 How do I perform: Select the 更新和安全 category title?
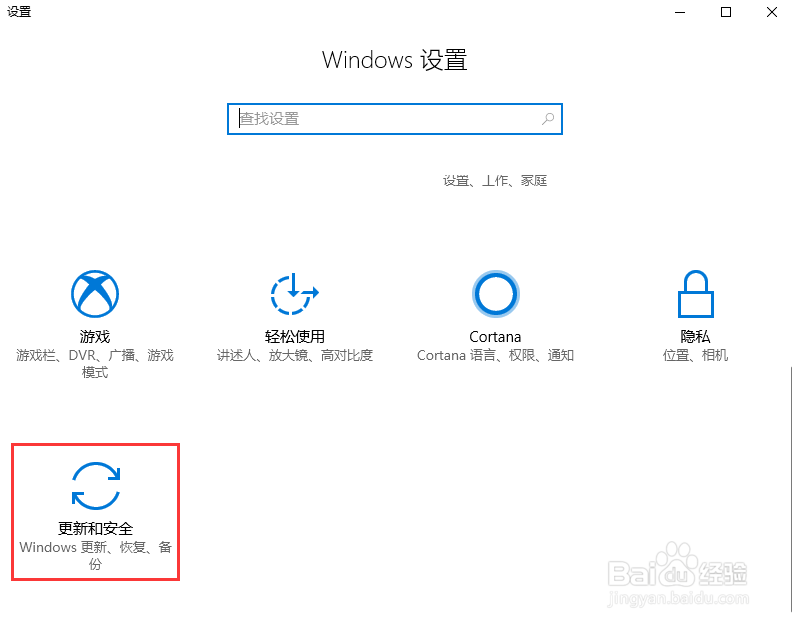(x=95, y=528)
